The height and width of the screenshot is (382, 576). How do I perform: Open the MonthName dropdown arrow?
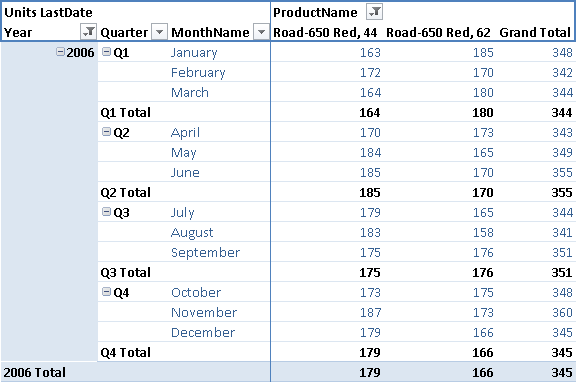pos(261,32)
